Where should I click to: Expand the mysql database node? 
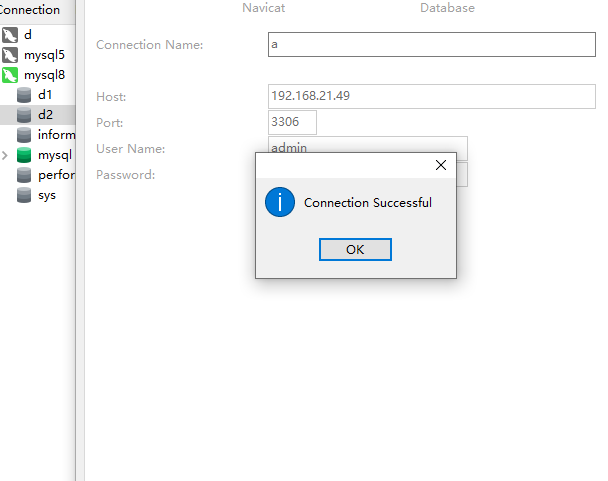click(5, 156)
